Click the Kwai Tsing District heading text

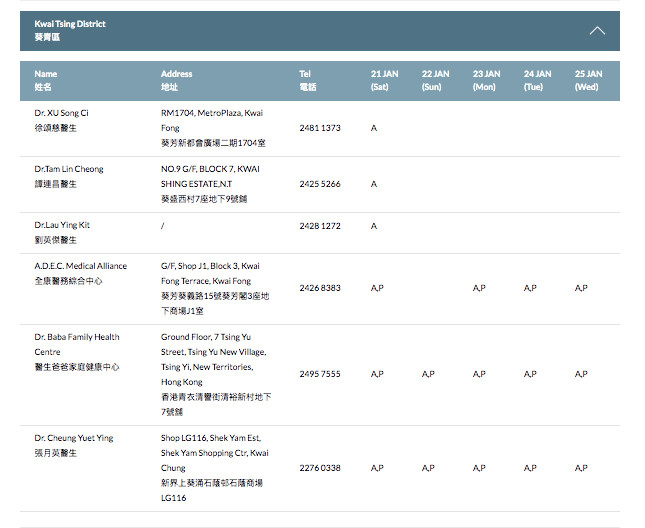[69, 24]
